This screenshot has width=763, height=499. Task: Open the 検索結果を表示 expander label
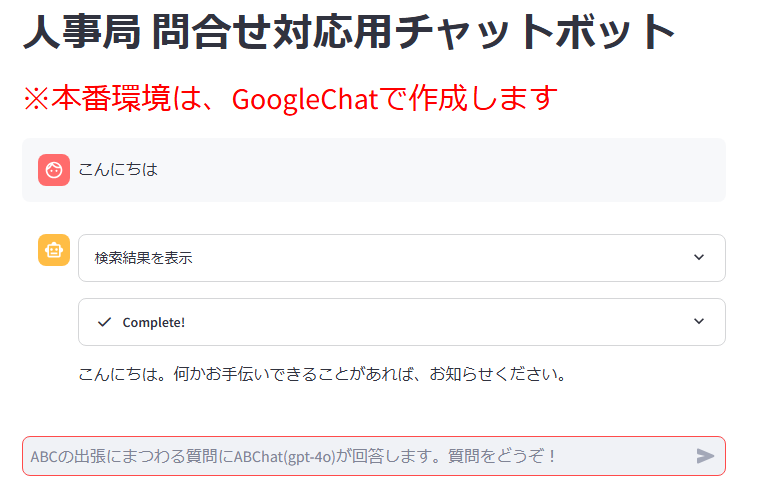click(x=143, y=258)
